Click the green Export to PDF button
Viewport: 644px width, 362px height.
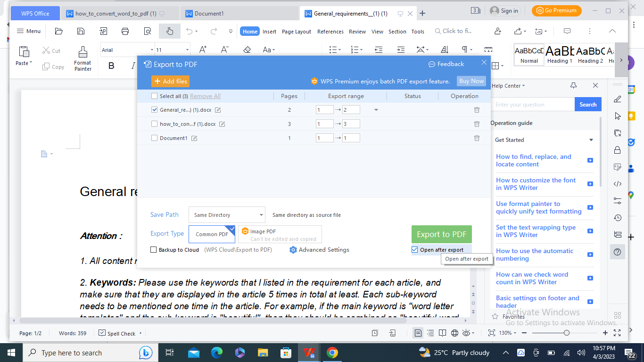[441, 234]
